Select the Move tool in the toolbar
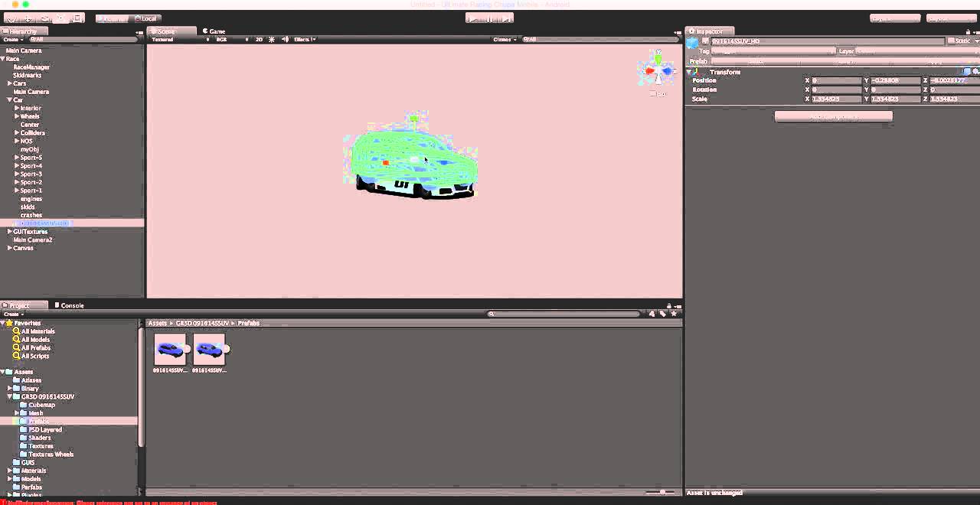This screenshot has height=505, width=980. (x=28, y=18)
